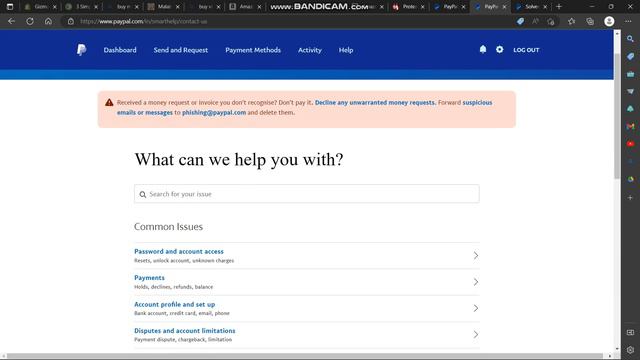640x360 pixels.
Task: Open sidebar tools briefcase icon
Action: click(x=631, y=74)
